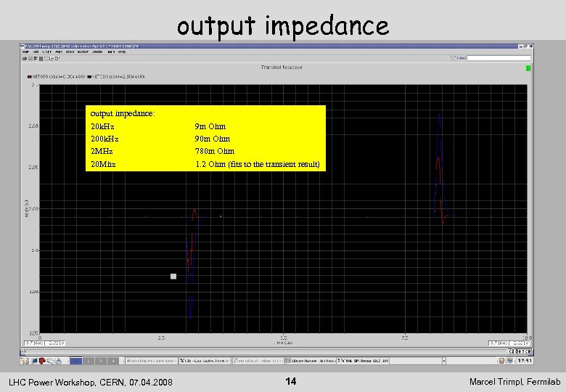Screen dimensions: 566x392
Task: Activate the third taskbar window button
Action: pyautogui.click(x=258, y=361)
